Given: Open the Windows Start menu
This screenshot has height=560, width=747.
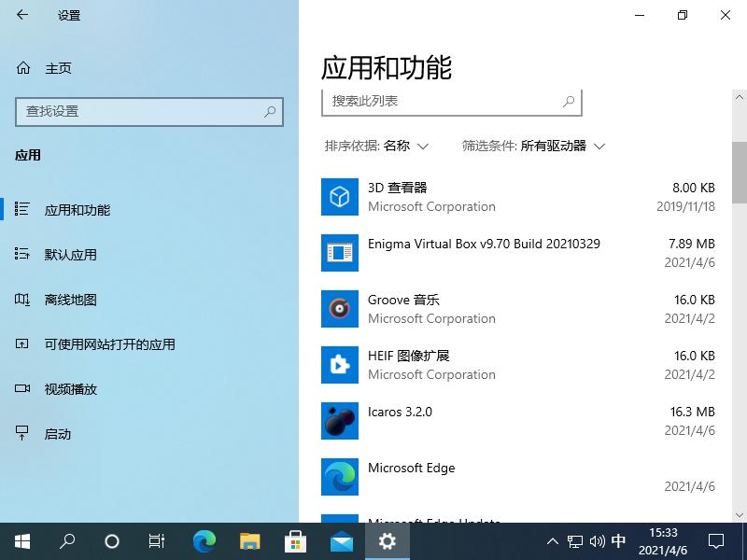Looking at the screenshot, I should click(x=21, y=541).
